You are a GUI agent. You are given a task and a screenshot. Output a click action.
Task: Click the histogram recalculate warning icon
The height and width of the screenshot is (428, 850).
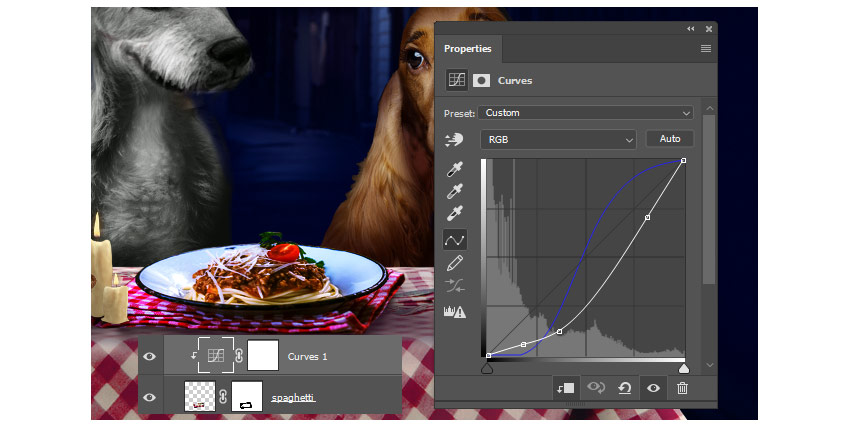pos(454,312)
